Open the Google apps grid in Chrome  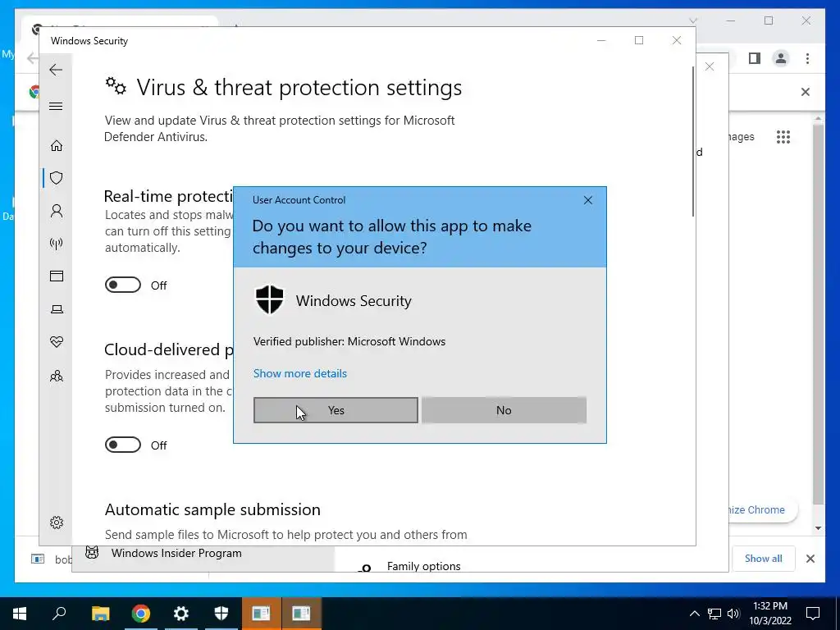click(783, 137)
